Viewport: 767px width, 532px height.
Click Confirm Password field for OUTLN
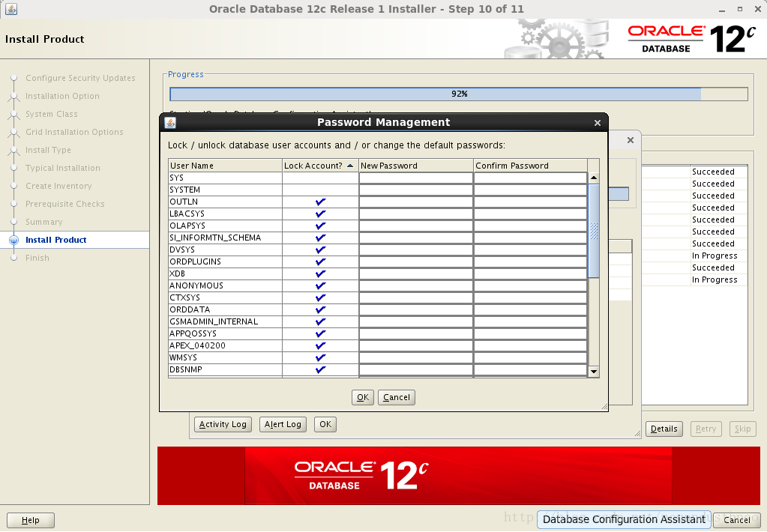point(530,202)
